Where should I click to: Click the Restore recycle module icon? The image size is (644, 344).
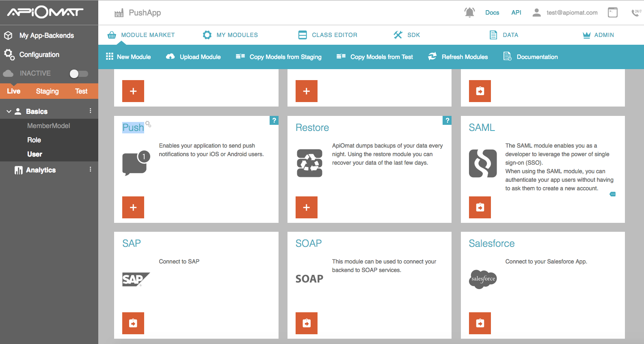pos(309,163)
